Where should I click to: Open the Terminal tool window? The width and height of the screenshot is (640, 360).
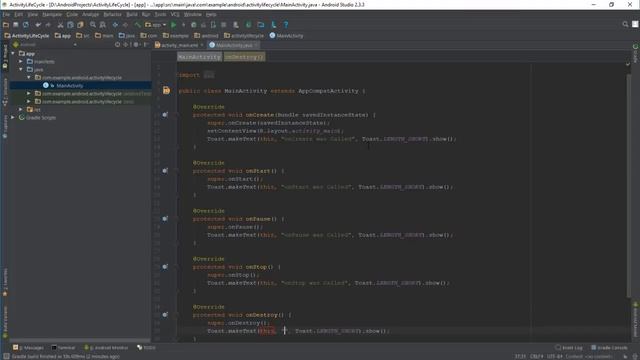[63, 348]
